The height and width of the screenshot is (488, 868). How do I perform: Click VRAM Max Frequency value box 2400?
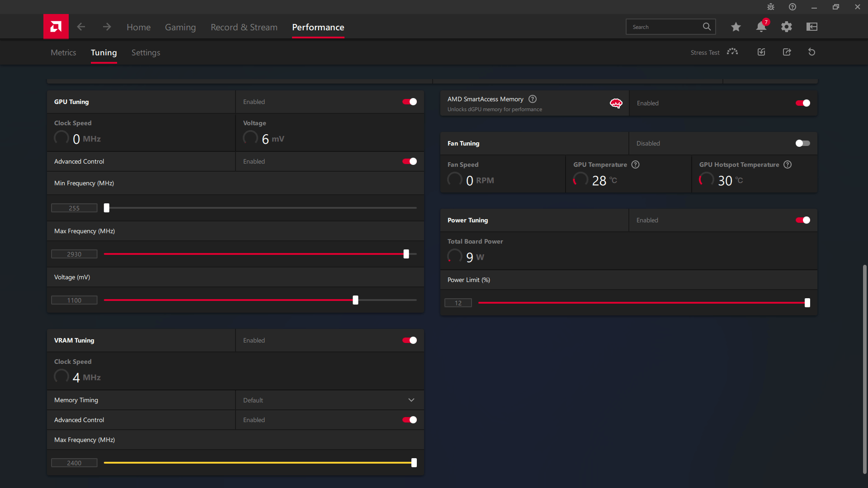pos(74,463)
